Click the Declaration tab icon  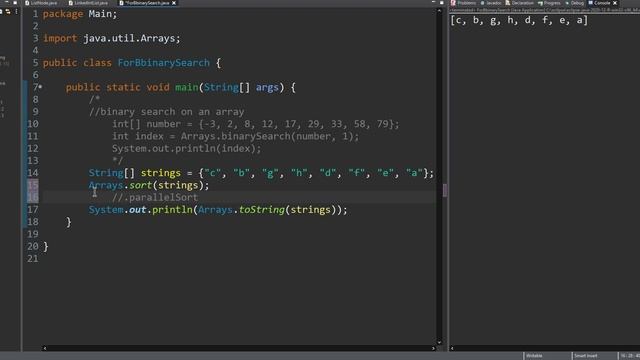coord(507,3)
